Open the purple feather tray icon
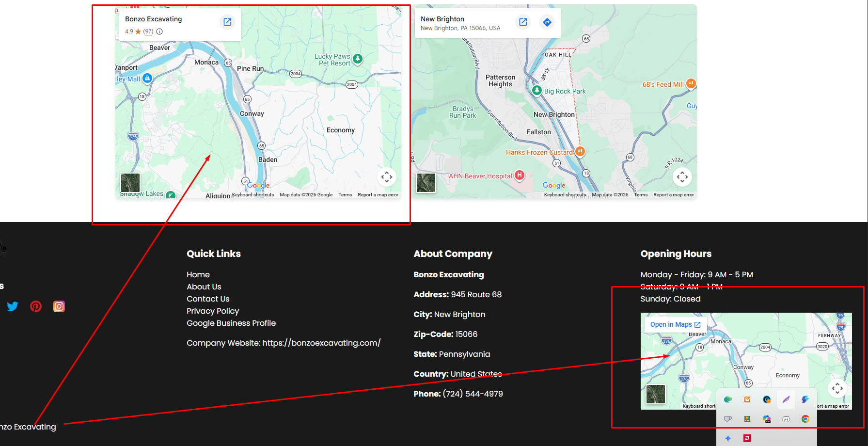The width and height of the screenshot is (868, 446). 786,399
